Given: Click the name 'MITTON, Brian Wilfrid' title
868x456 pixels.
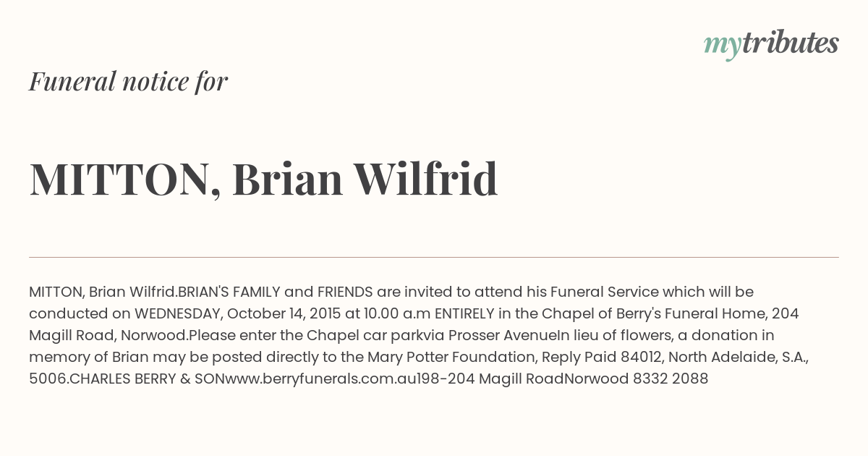Looking at the screenshot, I should (263, 179).
